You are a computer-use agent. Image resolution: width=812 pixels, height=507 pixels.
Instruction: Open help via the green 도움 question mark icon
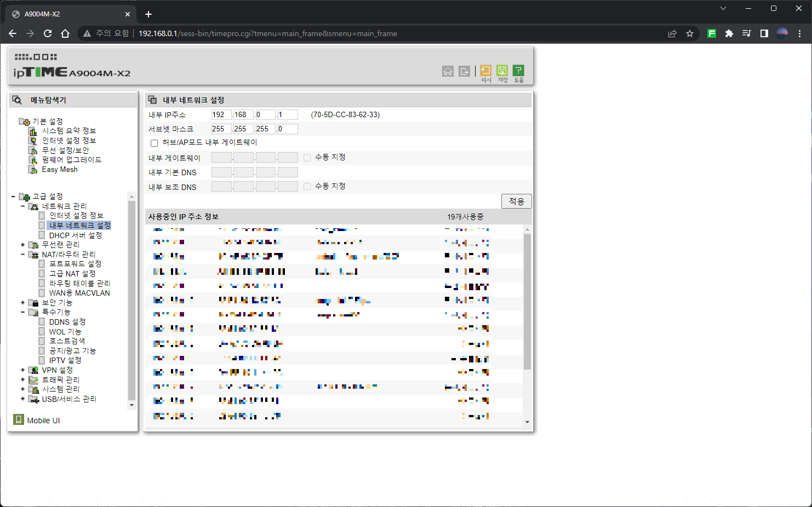518,71
